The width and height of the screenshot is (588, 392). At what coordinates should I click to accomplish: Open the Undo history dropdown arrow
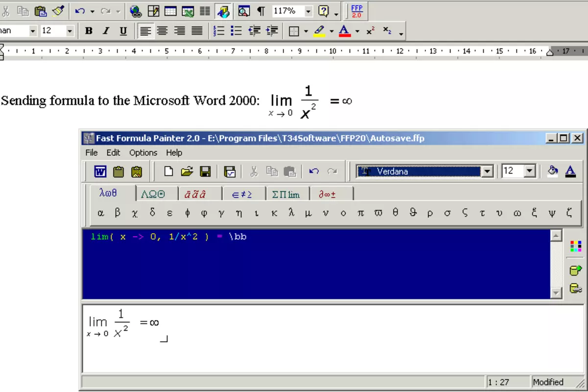click(92, 11)
